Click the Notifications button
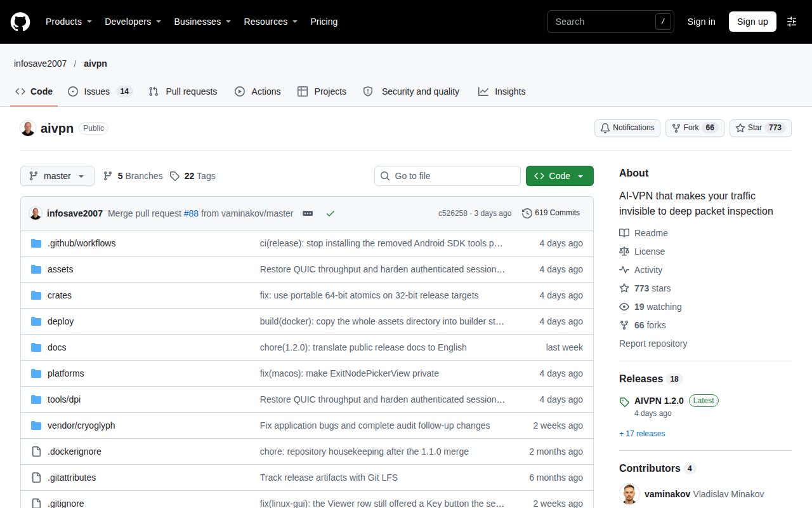This screenshot has width=812, height=508. (x=627, y=128)
